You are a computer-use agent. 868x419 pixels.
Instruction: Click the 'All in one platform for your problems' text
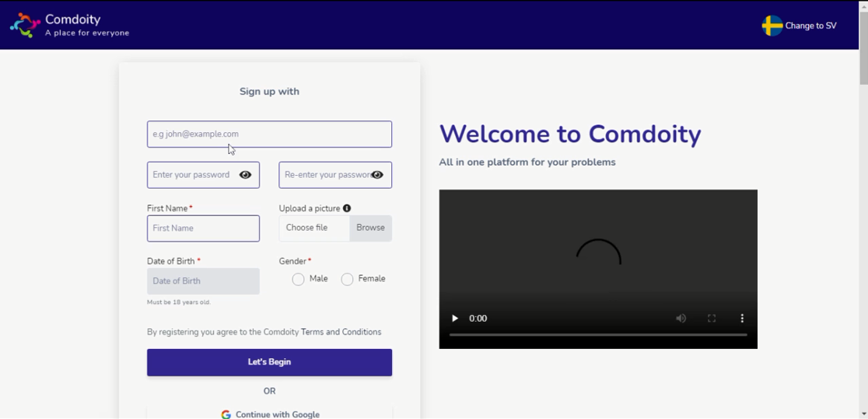[527, 162]
